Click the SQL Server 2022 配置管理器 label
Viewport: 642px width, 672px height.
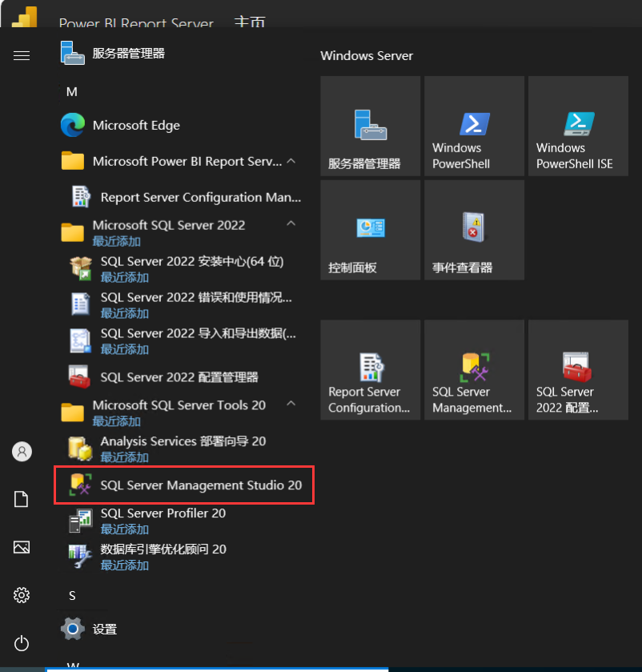[179, 377]
